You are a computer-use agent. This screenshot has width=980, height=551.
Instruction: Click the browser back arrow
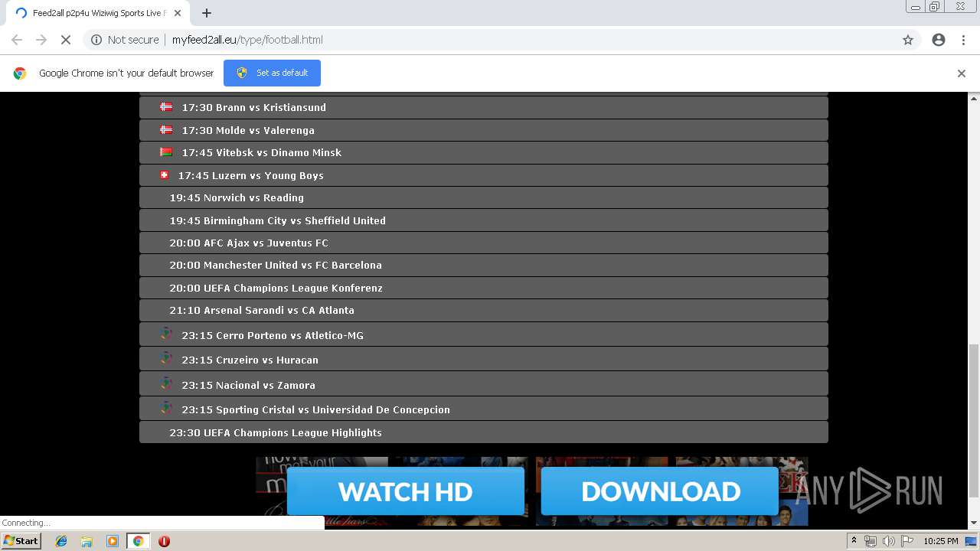click(x=17, y=40)
